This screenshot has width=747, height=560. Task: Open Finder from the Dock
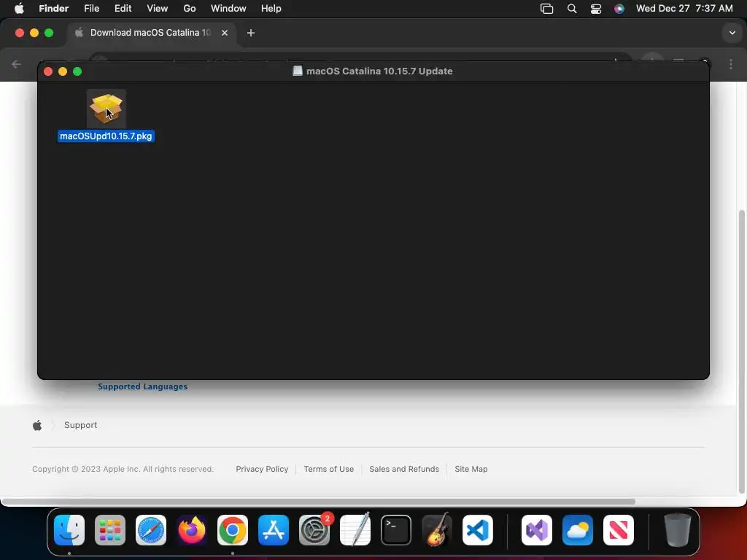[69, 530]
